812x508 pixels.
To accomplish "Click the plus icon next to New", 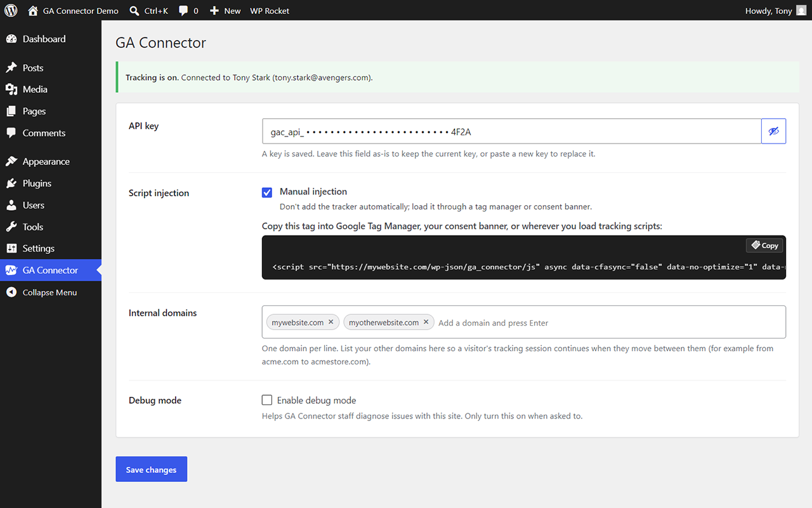I will [x=214, y=11].
